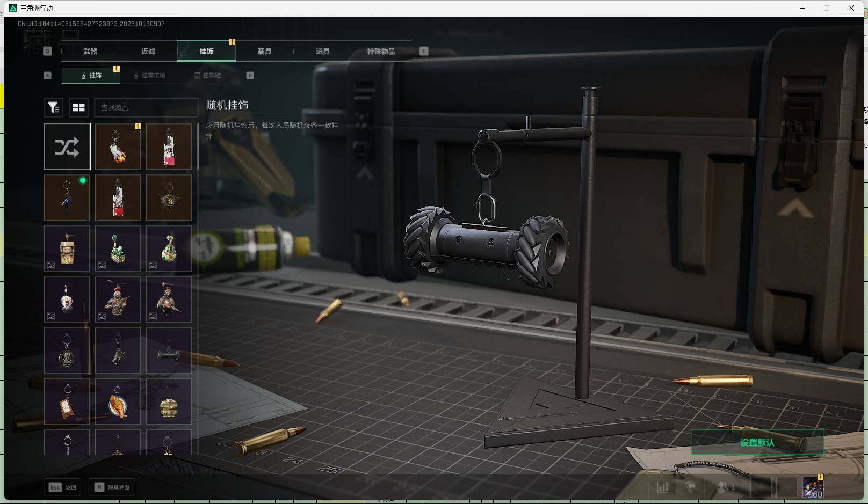Click the player avatar showing 60
This screenshot has width=868, height=504.
pos(813,487)
